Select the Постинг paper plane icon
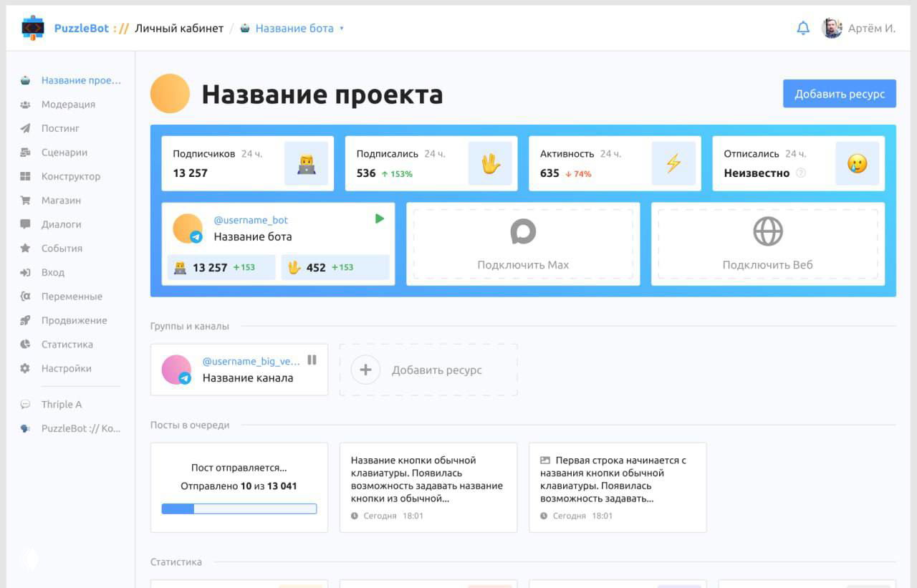Image resolution: width=917 pixels, height=588 pixels. coord(25,128)
